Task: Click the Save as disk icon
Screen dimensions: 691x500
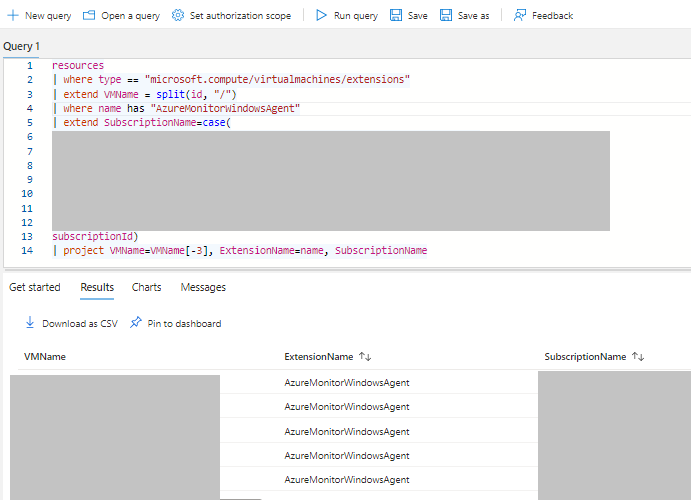Action: 446,15
